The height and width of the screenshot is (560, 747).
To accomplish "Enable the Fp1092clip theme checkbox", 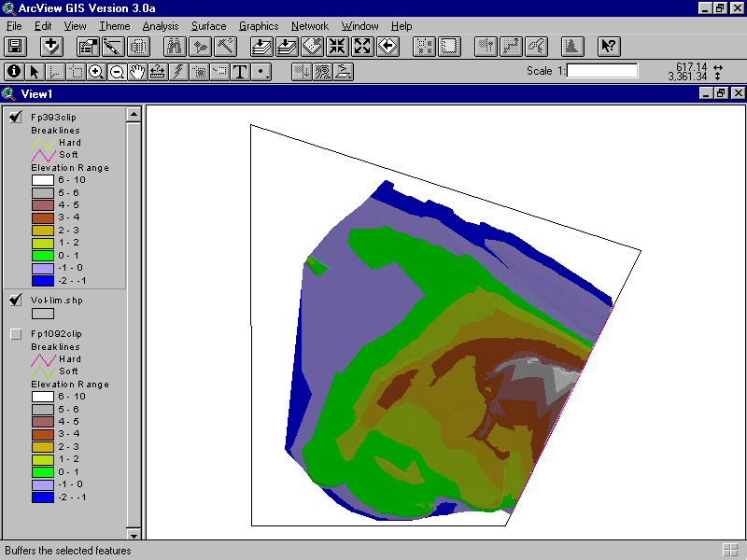I will point(16,333).
